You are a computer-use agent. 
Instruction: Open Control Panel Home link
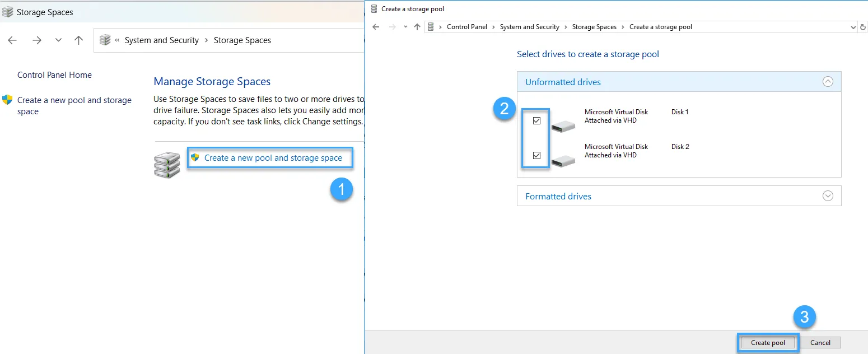click(54, 75)
